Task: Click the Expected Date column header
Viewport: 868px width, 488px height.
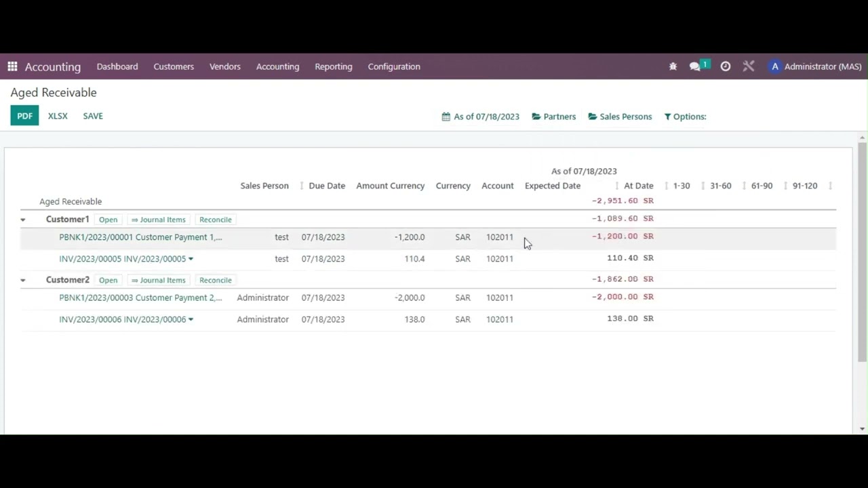Action: click(x=553, y=186)
